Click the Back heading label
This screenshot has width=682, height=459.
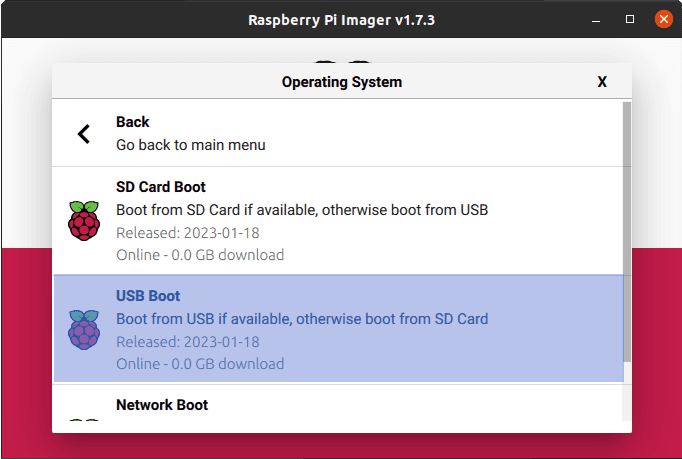(x=133, y=122)
